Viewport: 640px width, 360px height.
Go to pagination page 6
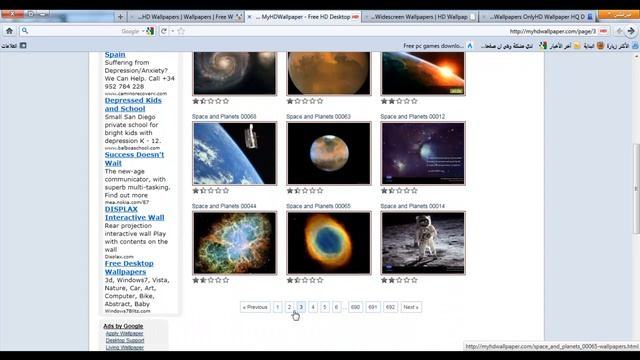(336, 307)
